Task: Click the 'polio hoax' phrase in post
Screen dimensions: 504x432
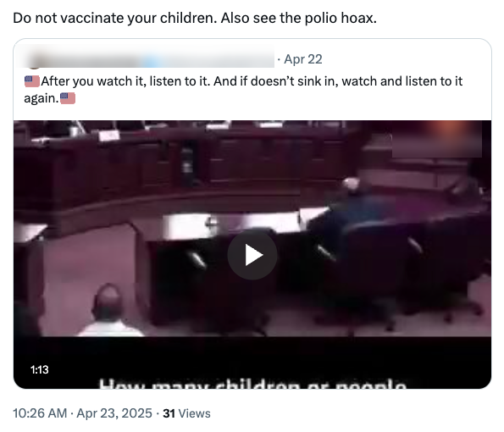Action: (341, 18)
